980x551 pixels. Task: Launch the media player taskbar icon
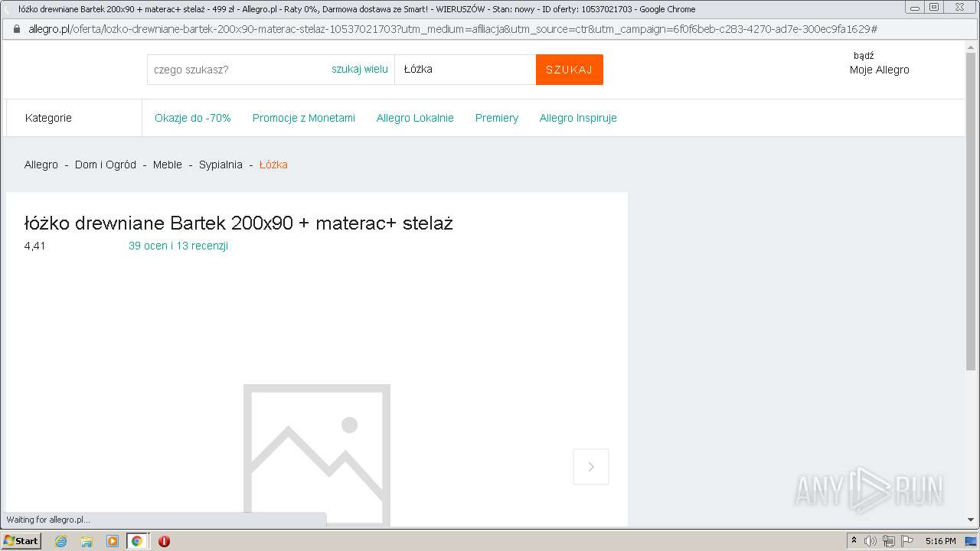[x=112, y=541]
